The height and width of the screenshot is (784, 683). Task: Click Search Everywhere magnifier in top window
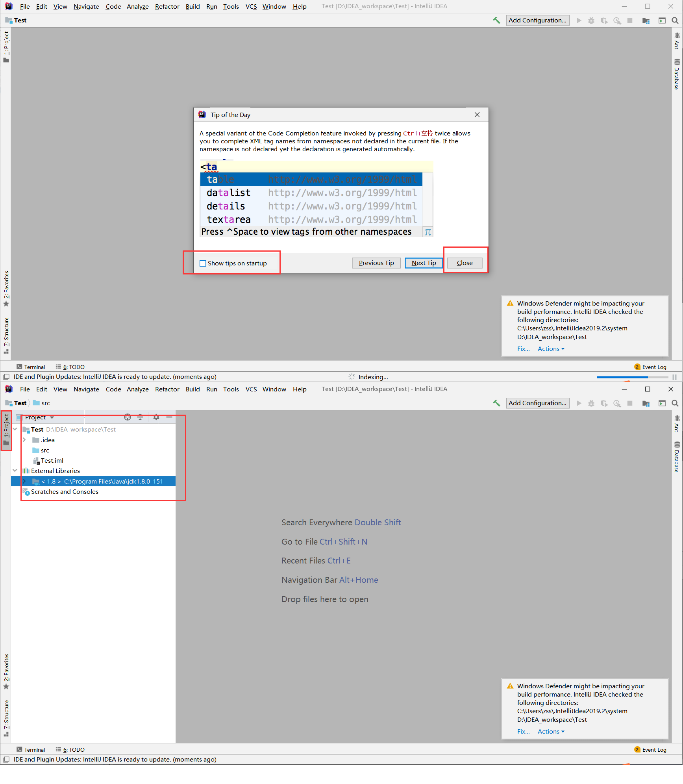tap(675, 20)
